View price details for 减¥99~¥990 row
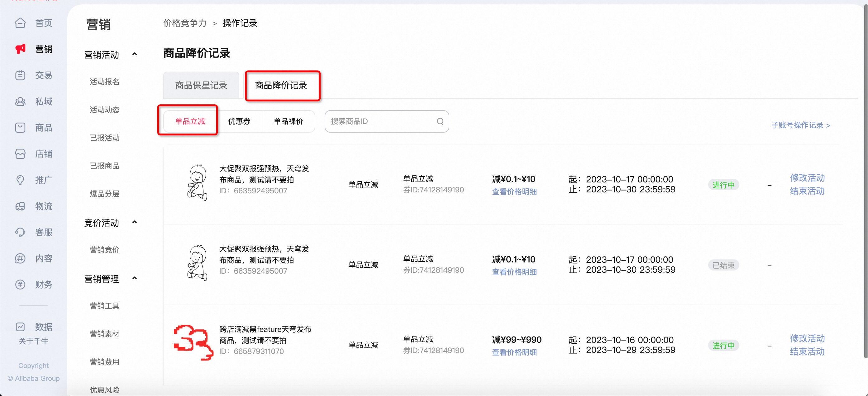Screen dimensions: 868x396 514,352
